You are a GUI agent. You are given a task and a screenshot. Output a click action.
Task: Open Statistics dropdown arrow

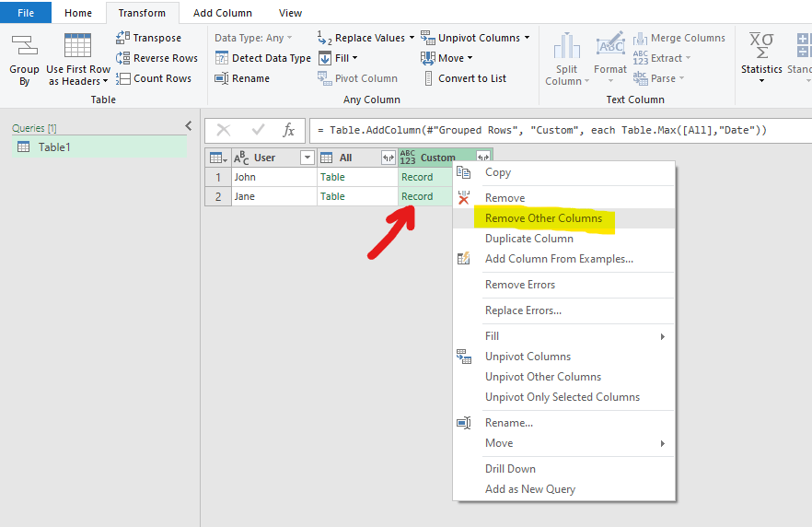[x=761, y=81]
